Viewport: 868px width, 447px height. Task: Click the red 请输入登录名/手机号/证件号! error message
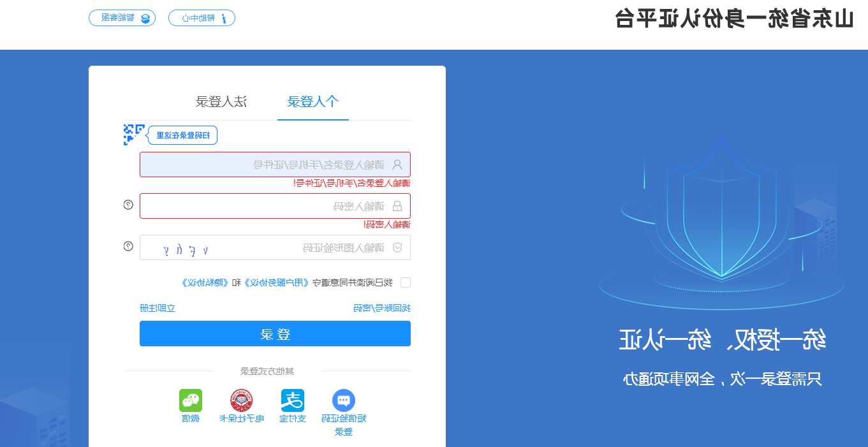(352, 183)
